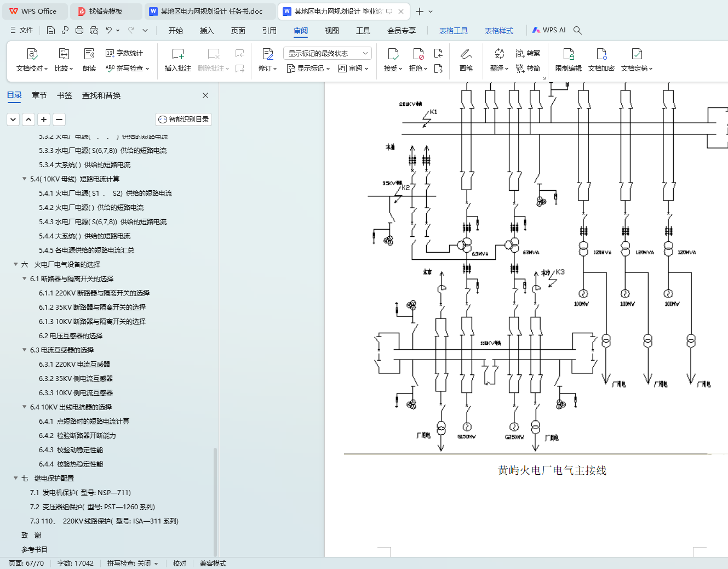Open the 表格工具 ribbon tab
Image resolution: width=728 pixels, height=569 pixels.
pos(454,31)
